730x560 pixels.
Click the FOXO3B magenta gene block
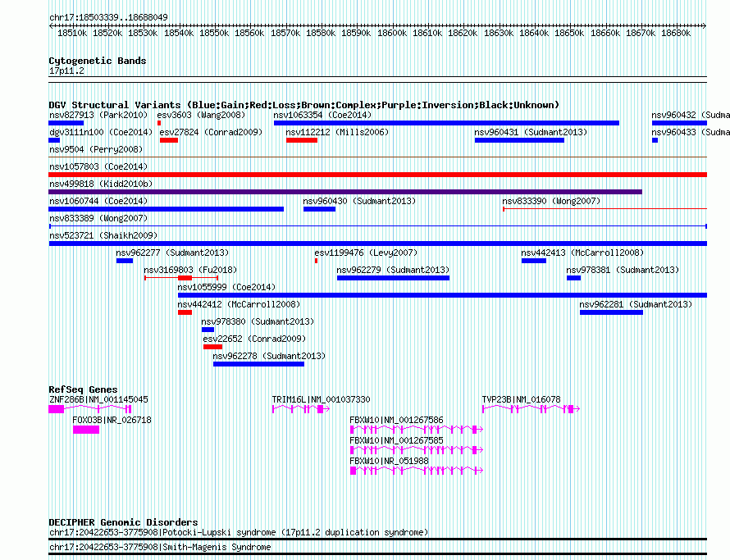86,430
